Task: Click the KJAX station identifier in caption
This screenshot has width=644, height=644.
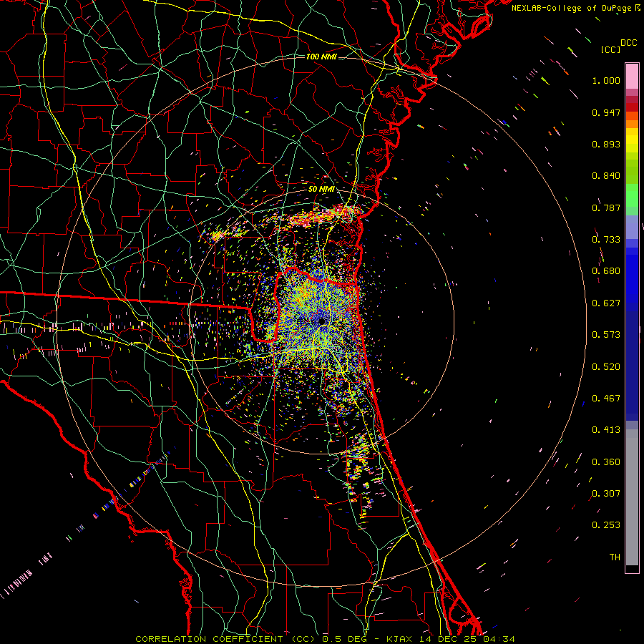Action: 398,639
